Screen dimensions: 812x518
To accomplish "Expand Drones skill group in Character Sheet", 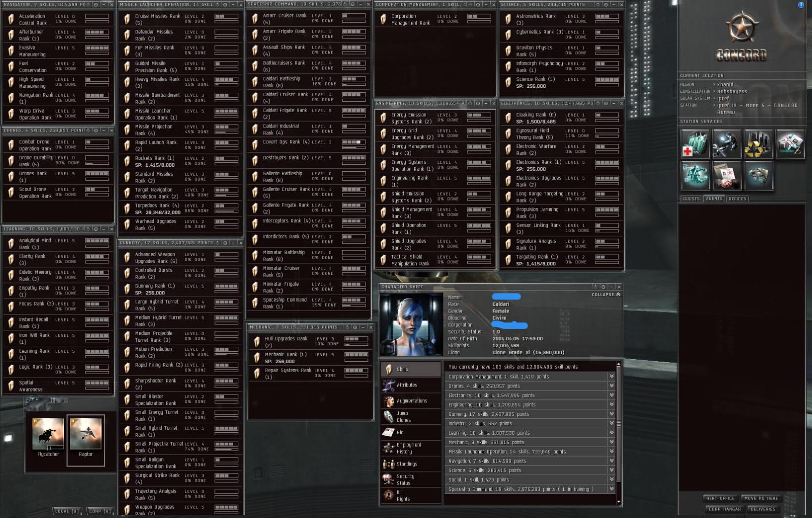I will click(x=612, y=386).
